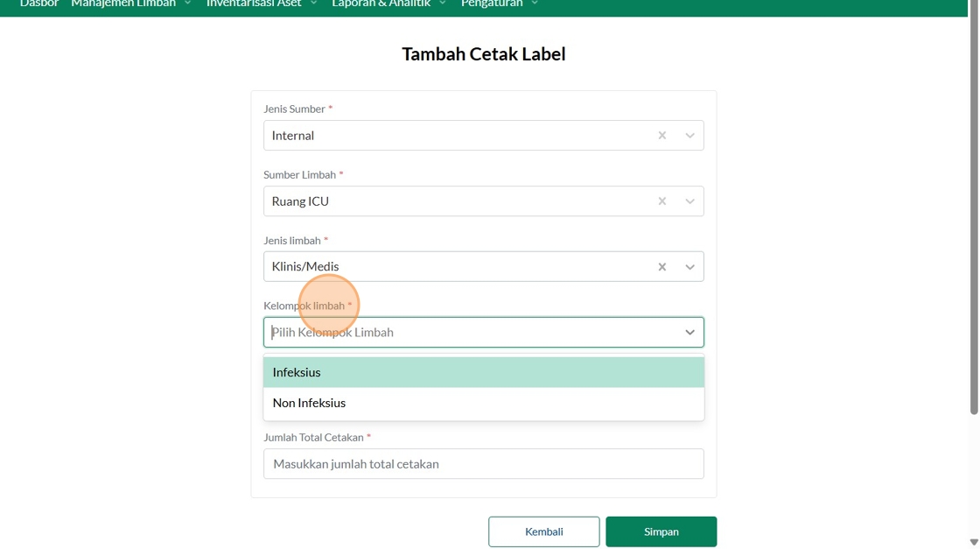The image size is (980, 549).
Task: Open the Inventarisasi Aset menu
Action: click(262, 4)
